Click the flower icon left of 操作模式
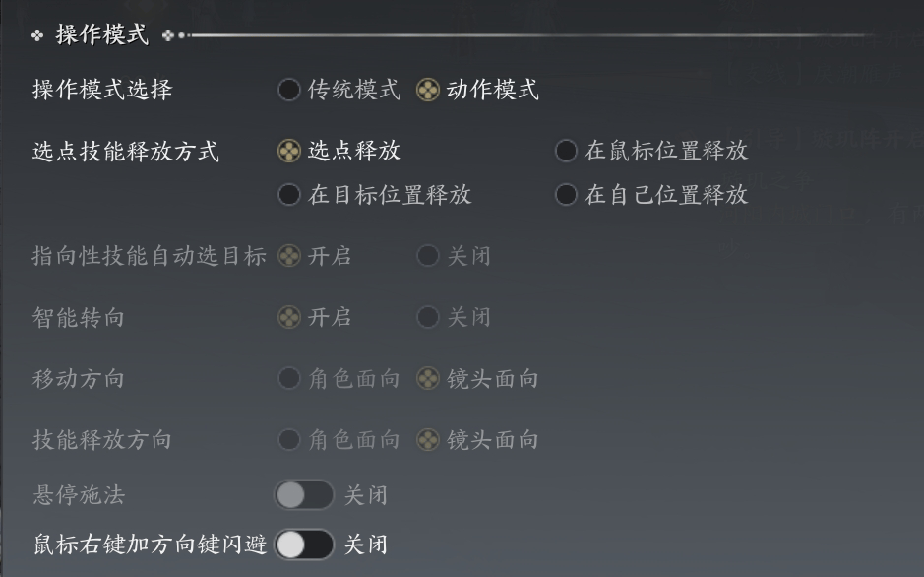924x577 pixels. point(37,35)
